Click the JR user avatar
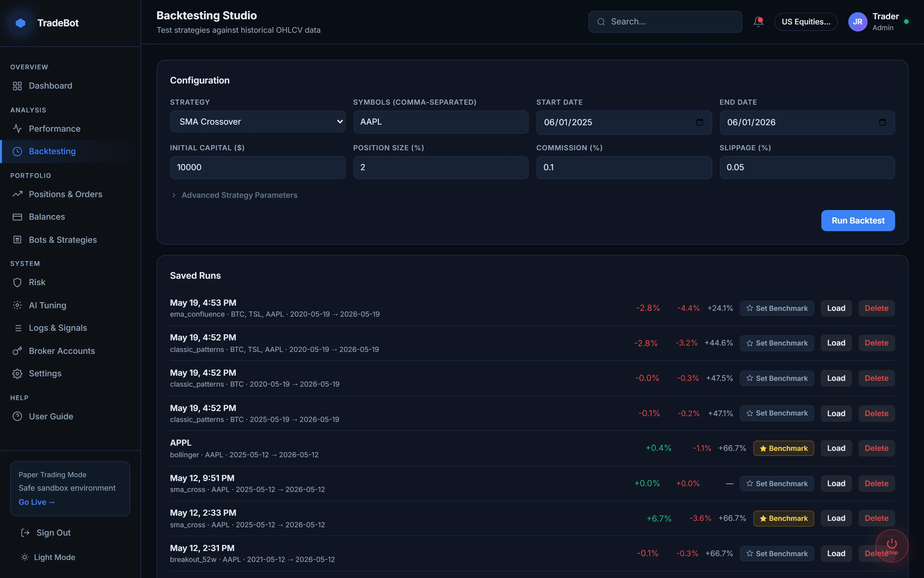 pyautogui.click(x=858, y=22)
